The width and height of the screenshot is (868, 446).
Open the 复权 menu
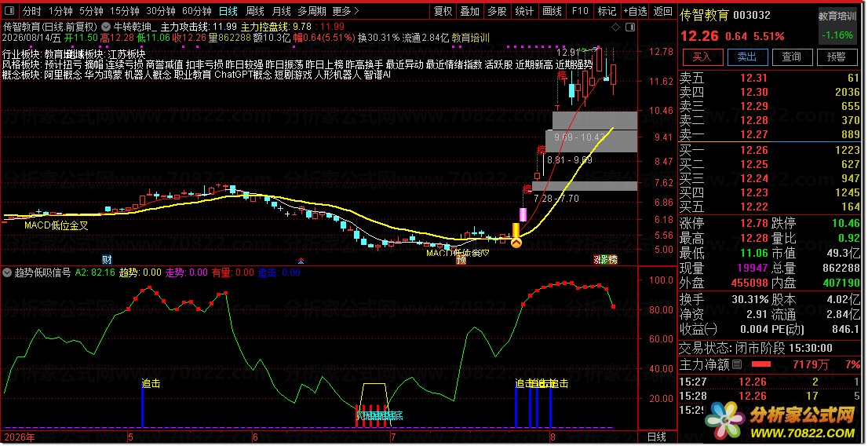(x=443, y=10)
